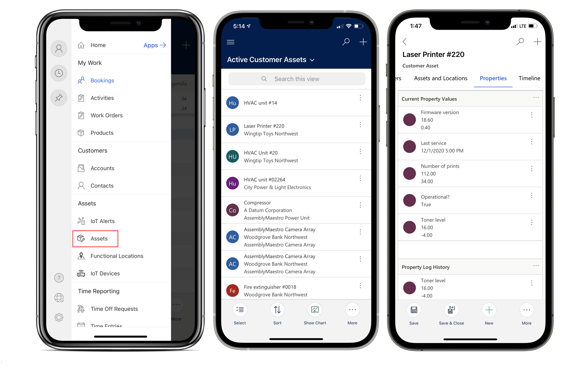The image size is (588, 370).
Task: Click the Work Orders icon in sidebar
Action: tap(81, 115)
